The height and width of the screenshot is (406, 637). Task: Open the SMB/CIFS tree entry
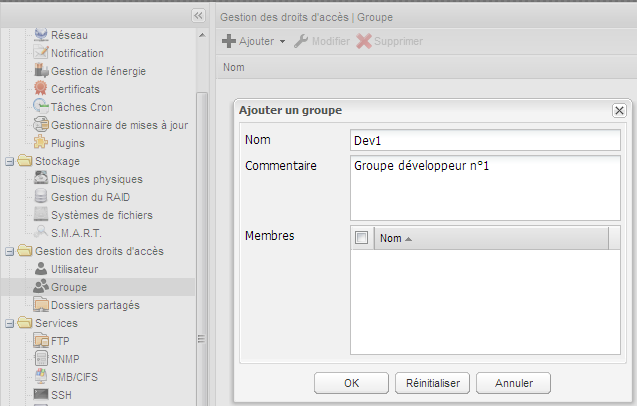(74, 377)
